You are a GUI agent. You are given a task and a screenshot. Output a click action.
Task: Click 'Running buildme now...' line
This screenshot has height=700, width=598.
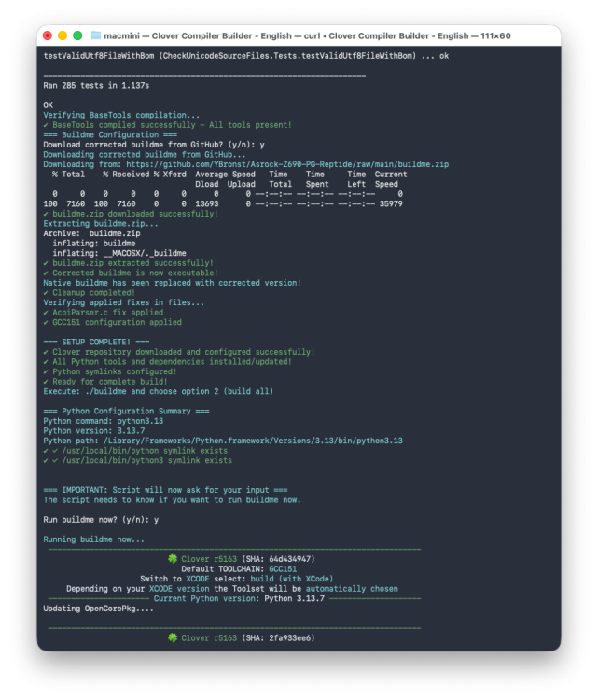point(94,539)
